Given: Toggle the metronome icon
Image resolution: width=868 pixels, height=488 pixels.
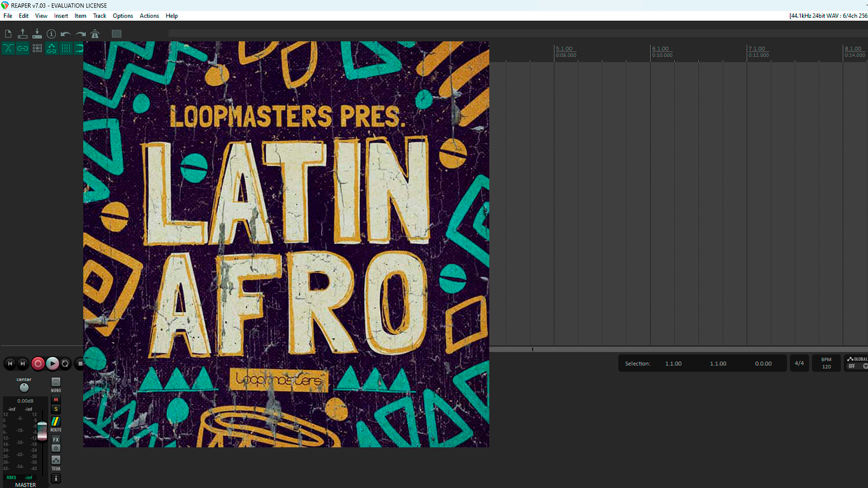Looking at the screenshot, I should click(x=95, y=34).
